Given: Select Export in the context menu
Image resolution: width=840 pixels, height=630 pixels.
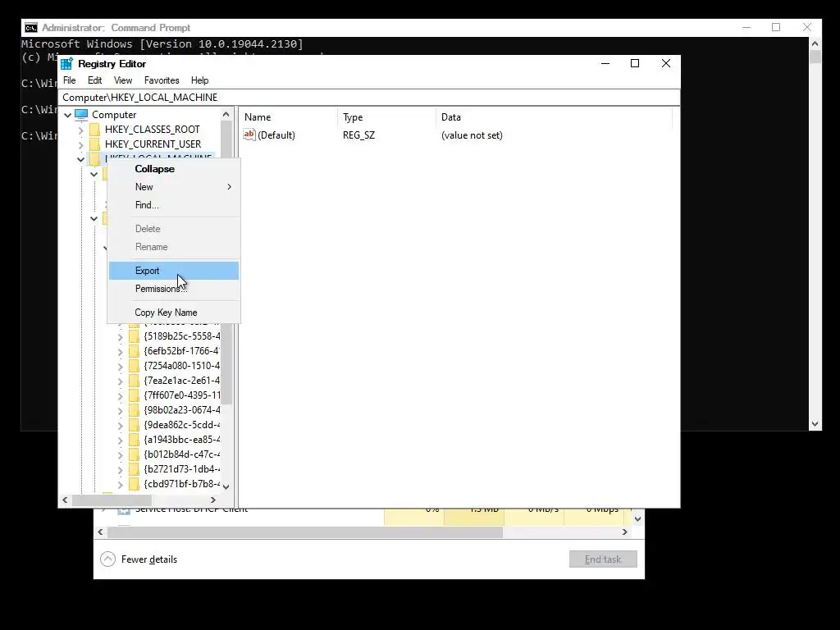Looking at the screenshot, I should (174, 271).
